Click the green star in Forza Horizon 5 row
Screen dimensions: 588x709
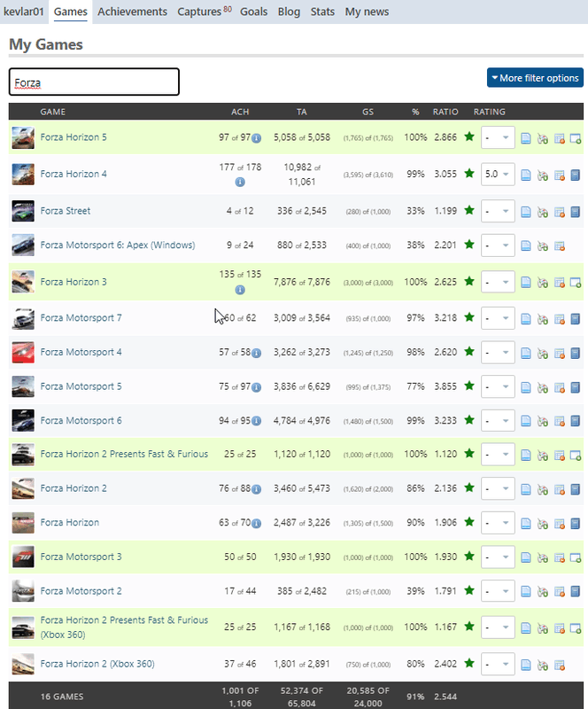click(469, 136)
